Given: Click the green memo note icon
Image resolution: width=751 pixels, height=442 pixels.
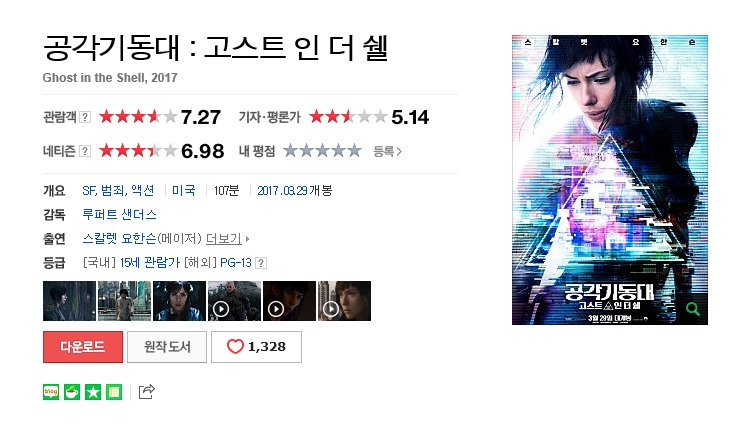Looking at the screenshot, I should (114, 392).
